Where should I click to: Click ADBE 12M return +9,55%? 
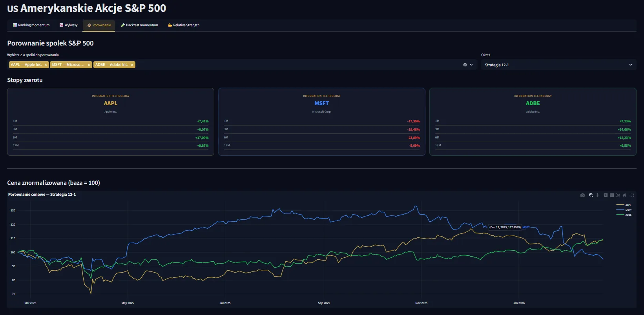625,146
